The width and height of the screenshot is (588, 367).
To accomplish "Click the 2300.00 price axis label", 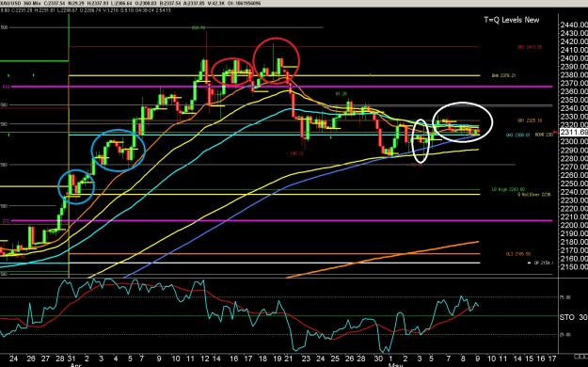I will coord(574,142).
